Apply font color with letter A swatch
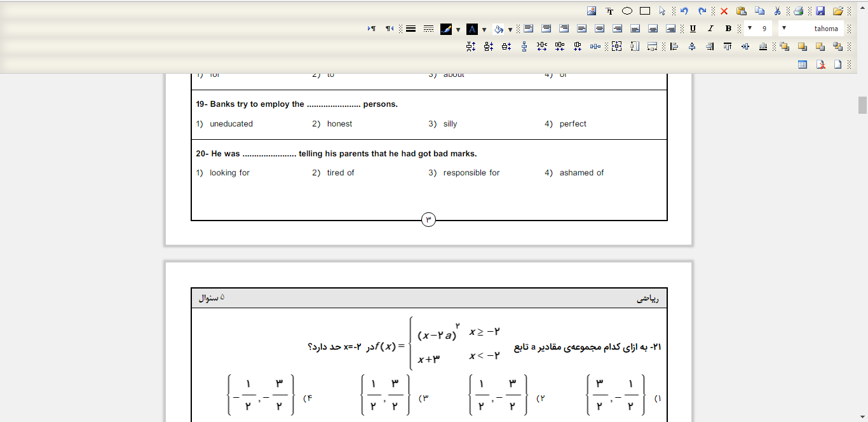 pos(472,29)
